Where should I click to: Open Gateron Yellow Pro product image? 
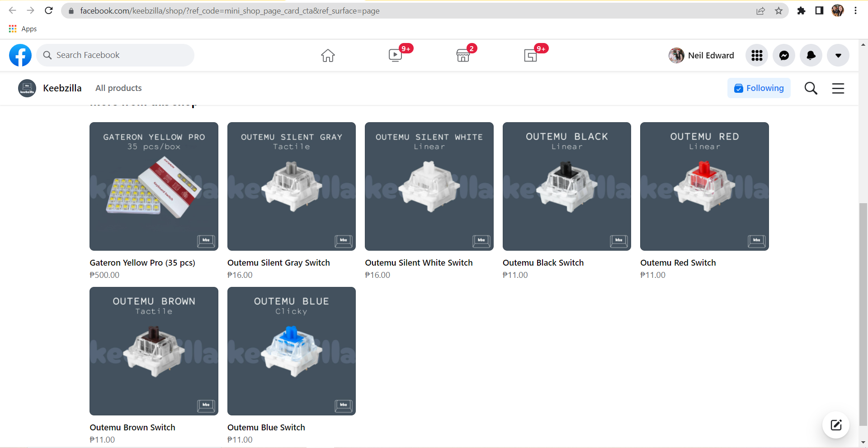click(154, 186)
